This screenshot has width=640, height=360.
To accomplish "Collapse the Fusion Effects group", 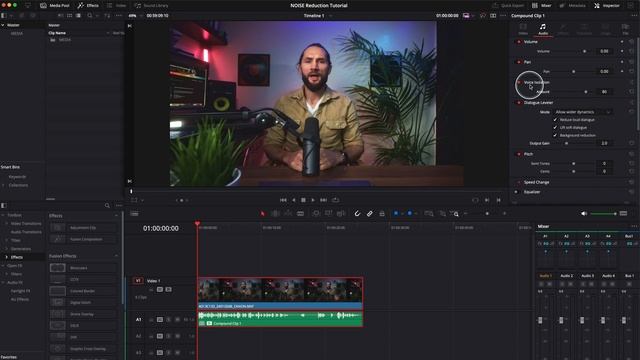I will click(116, 256).
